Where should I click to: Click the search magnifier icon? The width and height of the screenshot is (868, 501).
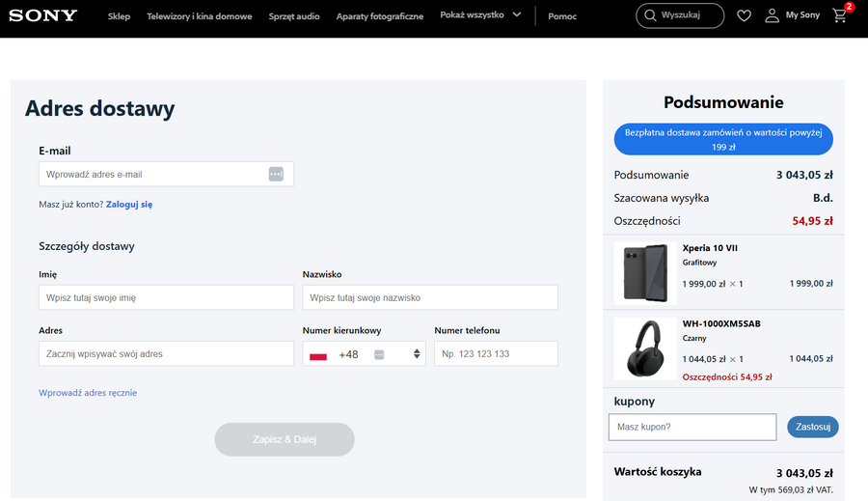tap(651, 15)
